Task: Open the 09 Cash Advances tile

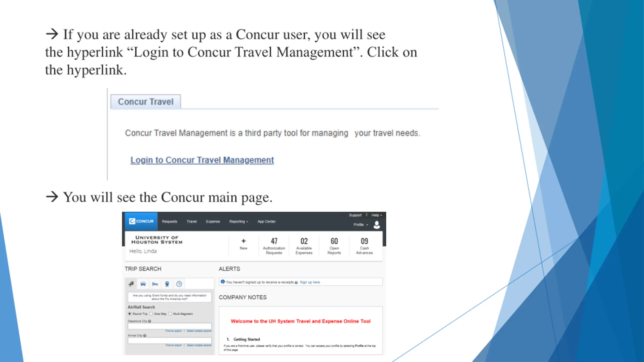Action: [x=364, y=246]
